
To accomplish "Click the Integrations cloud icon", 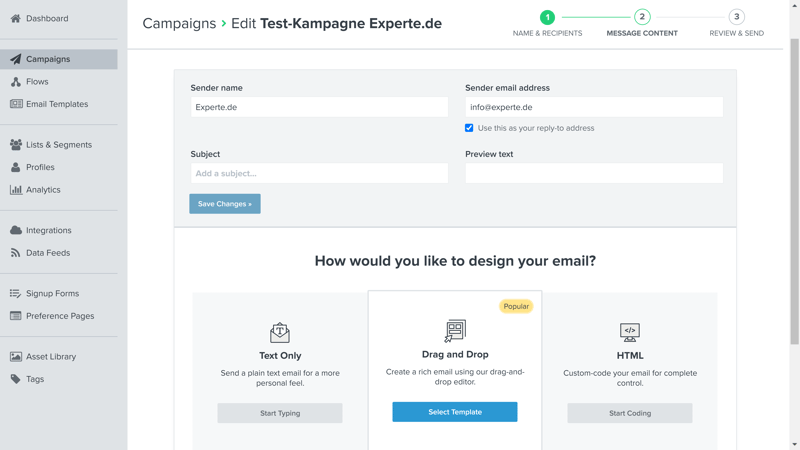I will tap(16, 231).
